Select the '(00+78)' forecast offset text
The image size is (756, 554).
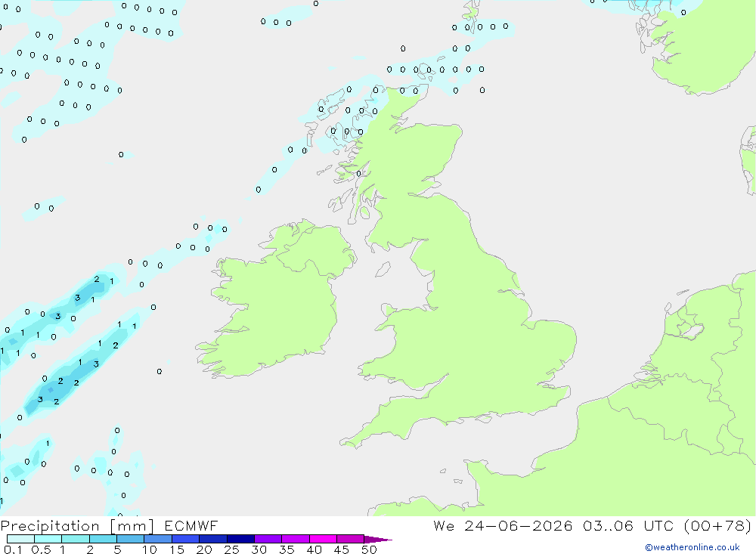tap(717, 525)
